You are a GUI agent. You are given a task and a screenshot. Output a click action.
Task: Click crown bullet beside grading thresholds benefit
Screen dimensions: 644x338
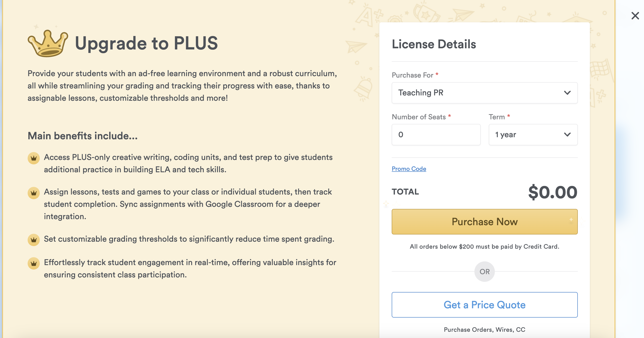pos(34,240)
